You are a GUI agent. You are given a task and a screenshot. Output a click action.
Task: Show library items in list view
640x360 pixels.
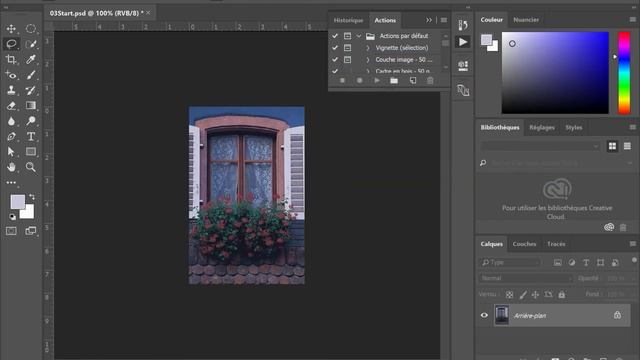[627, 146]
